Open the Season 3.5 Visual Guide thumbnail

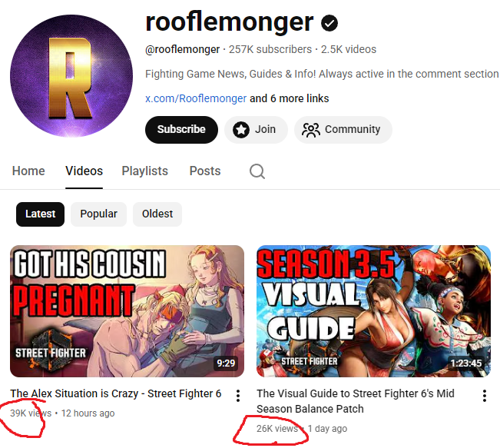tap(373, 311)
